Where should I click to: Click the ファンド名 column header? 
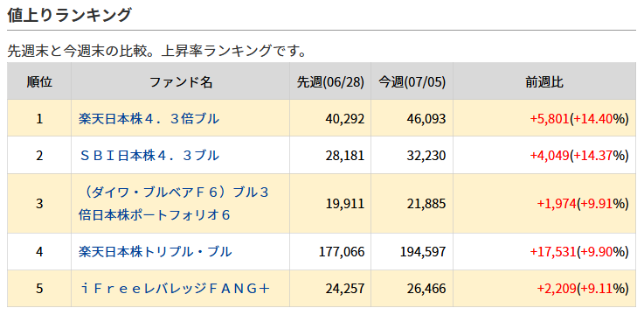pos(180,81)
